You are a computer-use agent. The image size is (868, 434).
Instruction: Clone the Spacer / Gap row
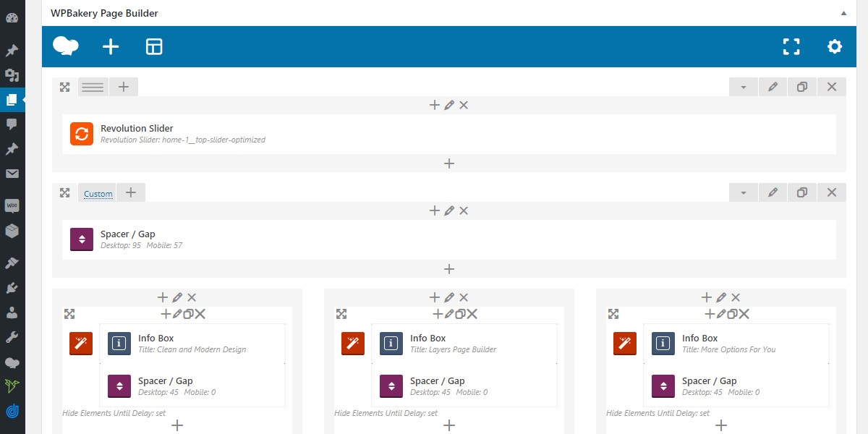point(802,192)
